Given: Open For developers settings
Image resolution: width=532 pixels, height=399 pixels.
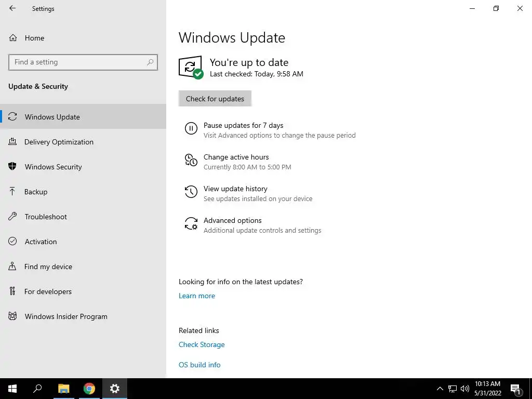Looking at the screenshot, I should (83, 291).
